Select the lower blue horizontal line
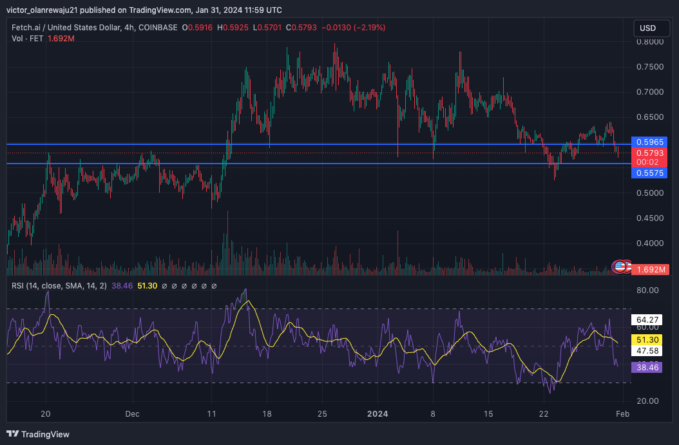The width and height of the screenshot is (679, 445). (x=300, y=163)
